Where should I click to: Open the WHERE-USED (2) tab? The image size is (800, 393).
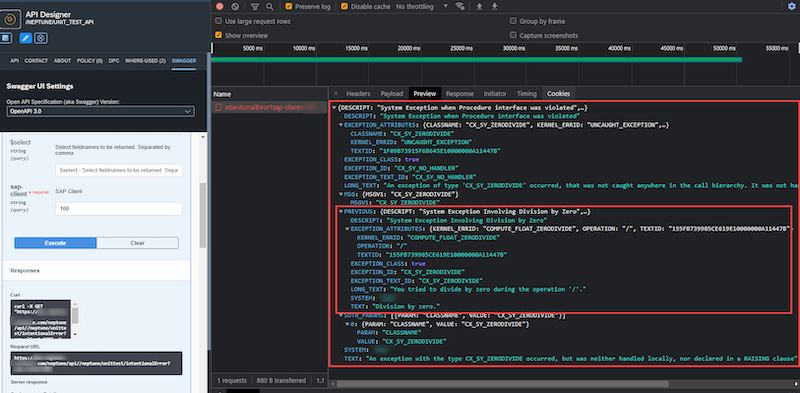145,60
